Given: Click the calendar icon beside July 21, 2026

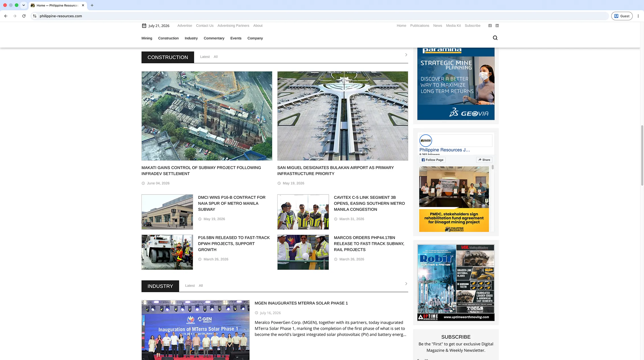Looking at the screenshot, I should [x=144, y=26].
